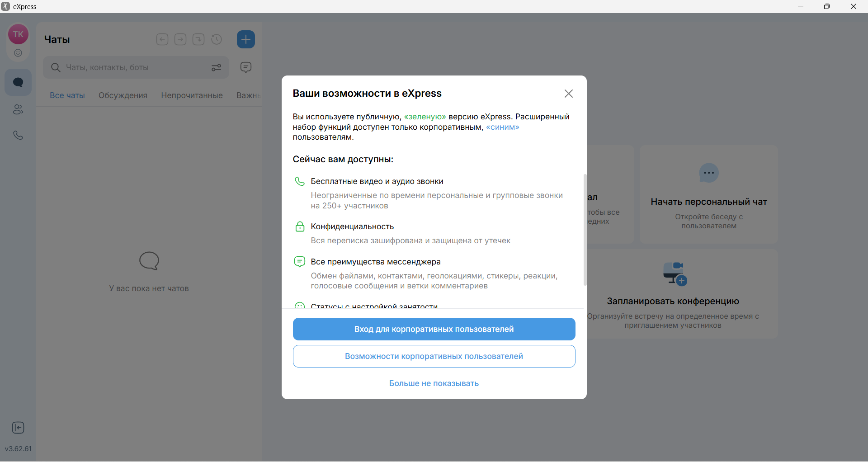Click the empty chats bubble icon
Screen dimensions: 868x462
pyautogui.click(x=149, y=261)
